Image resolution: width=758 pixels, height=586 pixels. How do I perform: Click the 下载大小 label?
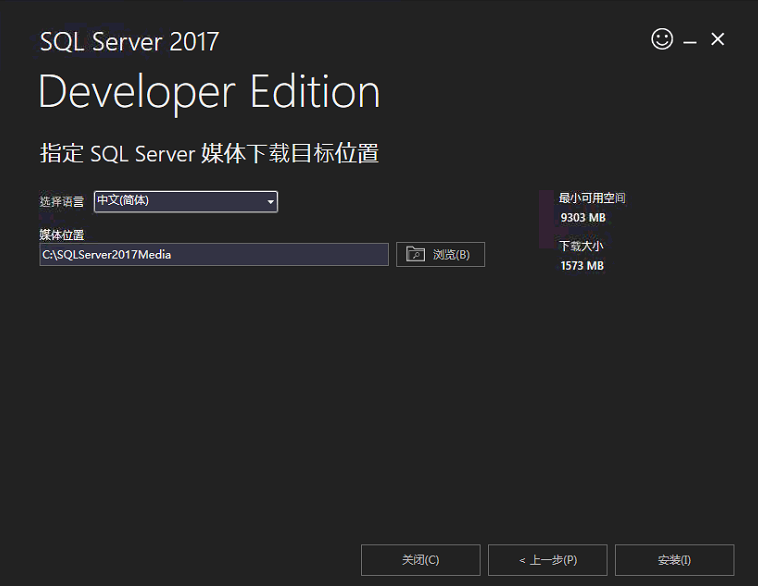581,246
